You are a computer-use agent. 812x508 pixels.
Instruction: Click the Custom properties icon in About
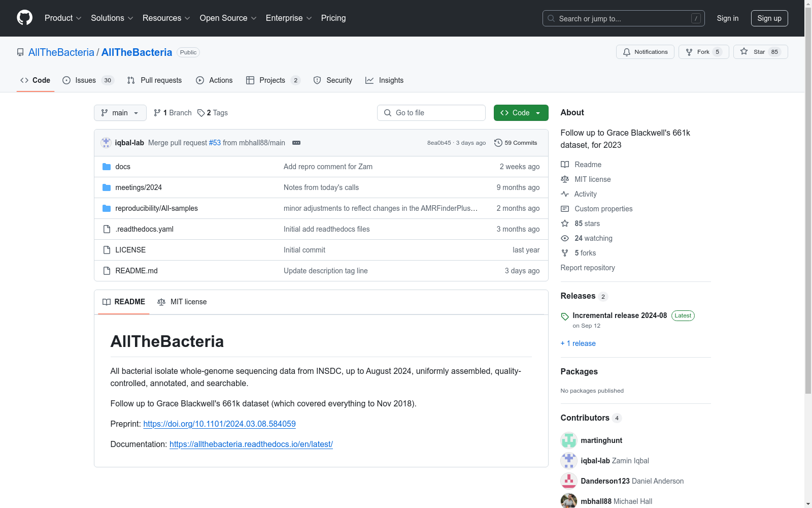(565, 209)
